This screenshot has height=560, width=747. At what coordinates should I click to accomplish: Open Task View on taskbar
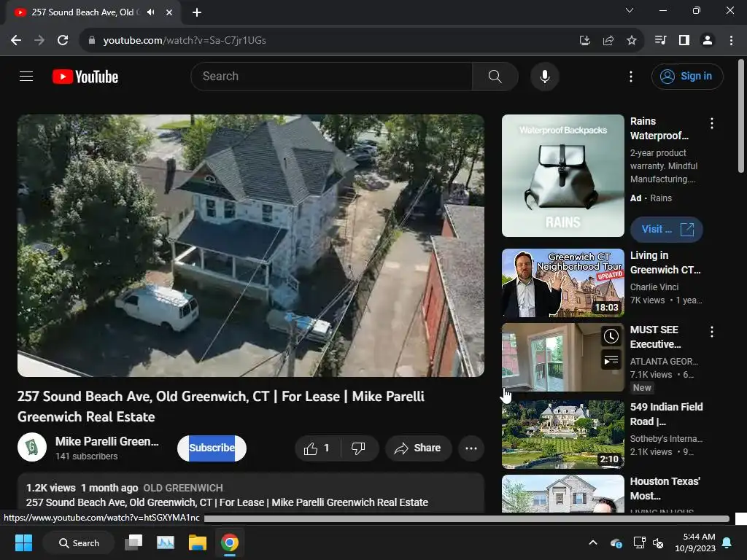pyautogui.click(x=133, y=542)
